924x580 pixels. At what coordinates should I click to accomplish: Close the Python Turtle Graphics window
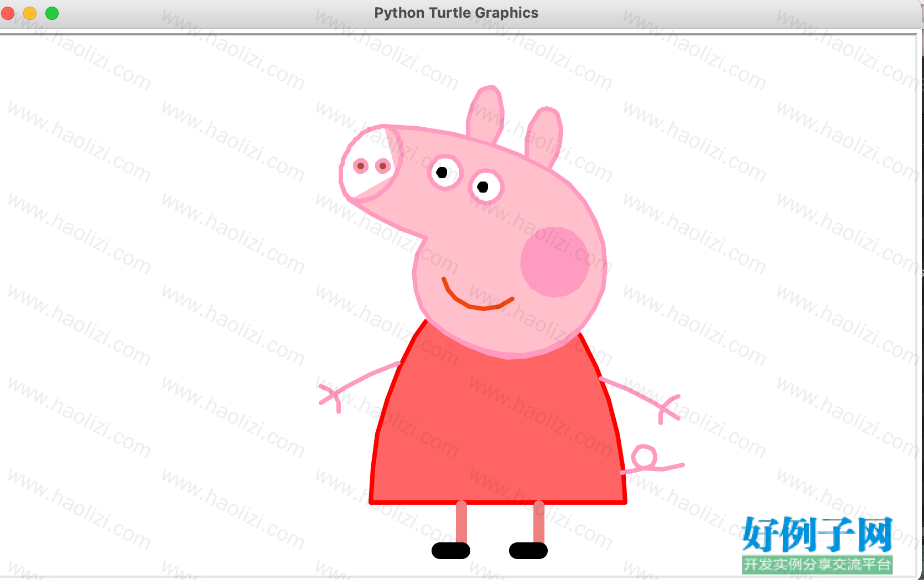[x=8, y=13]
